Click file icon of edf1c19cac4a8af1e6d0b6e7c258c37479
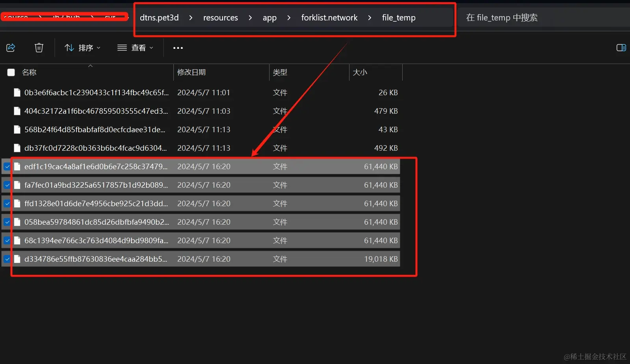The image size is (630, 364). (x=17, y=166)
